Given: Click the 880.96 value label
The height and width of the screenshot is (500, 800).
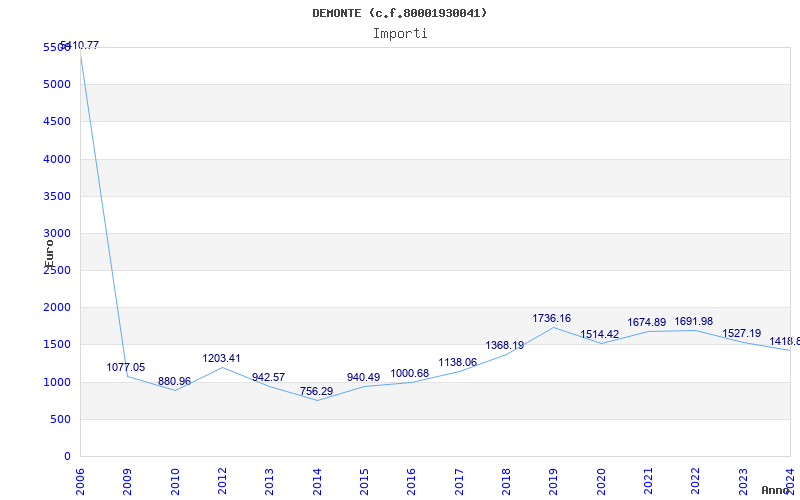Looking at the screenshot, I should click(174, 381).
